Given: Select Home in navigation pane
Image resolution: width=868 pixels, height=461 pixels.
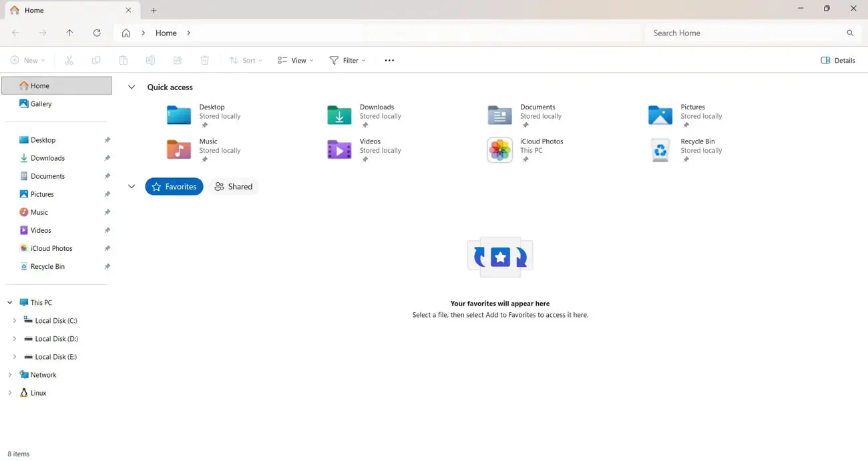Looking at the screenshot, I should [x=57, y=85].
